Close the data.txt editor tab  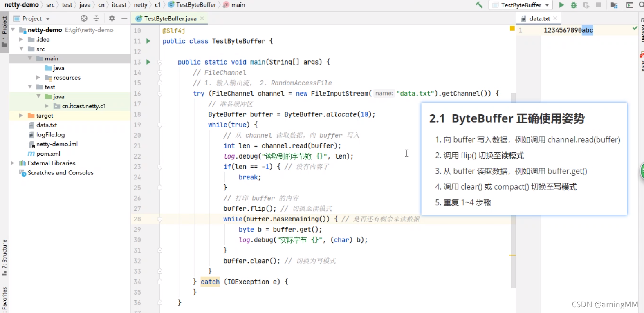[x=555, y=18]
